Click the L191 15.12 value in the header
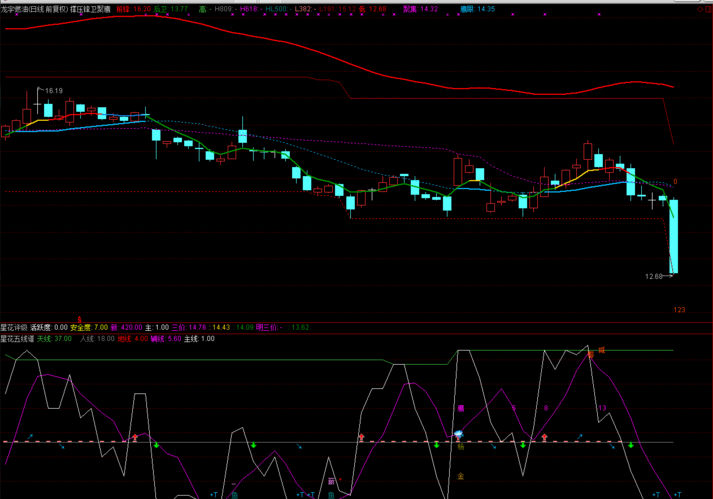713x499 pixels. [x=337, y=9]
